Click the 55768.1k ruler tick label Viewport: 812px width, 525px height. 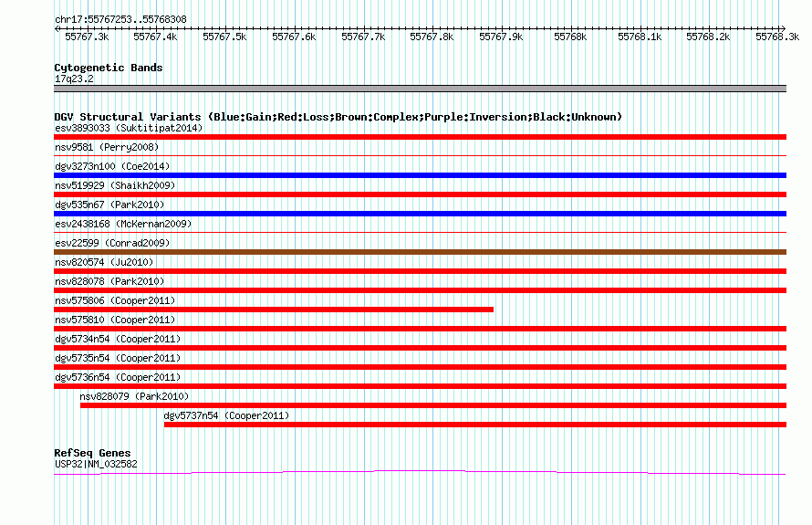tap(640, 37)
